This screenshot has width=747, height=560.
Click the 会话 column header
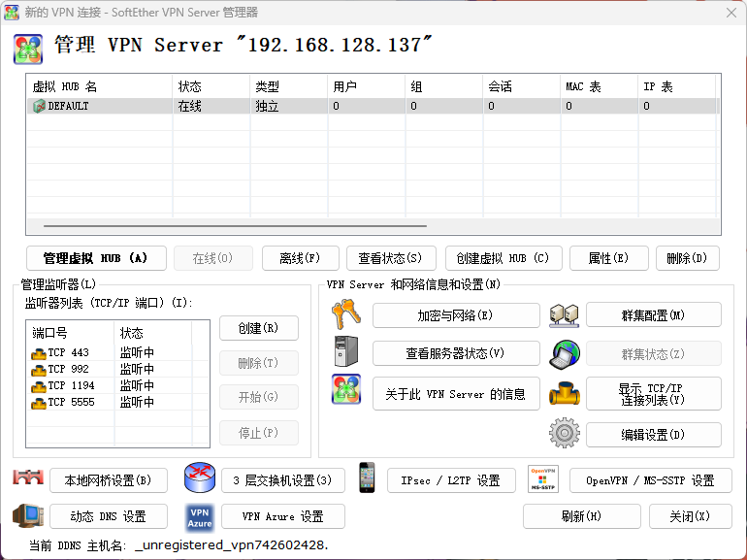point(521,86)
